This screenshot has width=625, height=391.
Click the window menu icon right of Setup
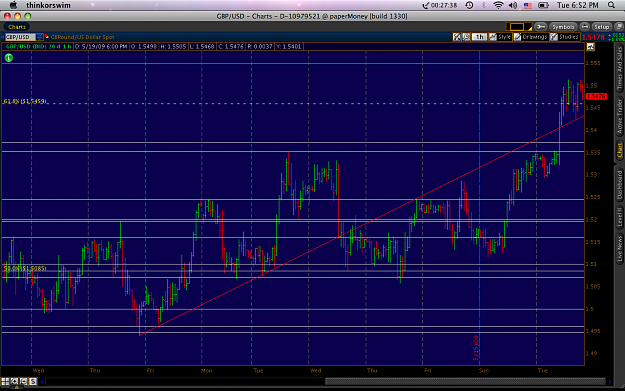(x=620, y=27)
